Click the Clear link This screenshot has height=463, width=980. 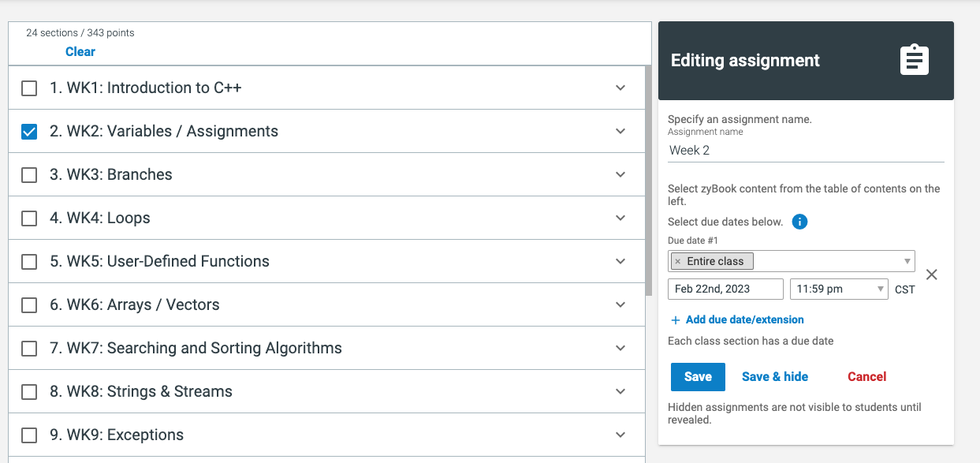[80, 52]
